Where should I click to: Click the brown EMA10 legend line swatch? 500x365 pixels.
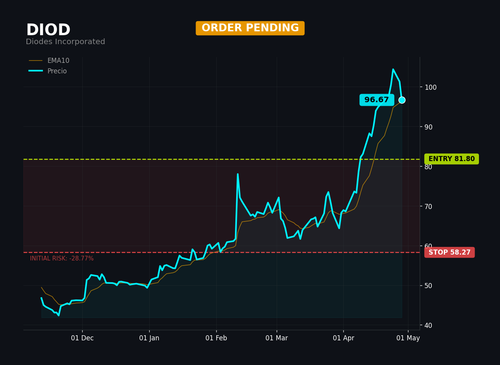[36, 61]
